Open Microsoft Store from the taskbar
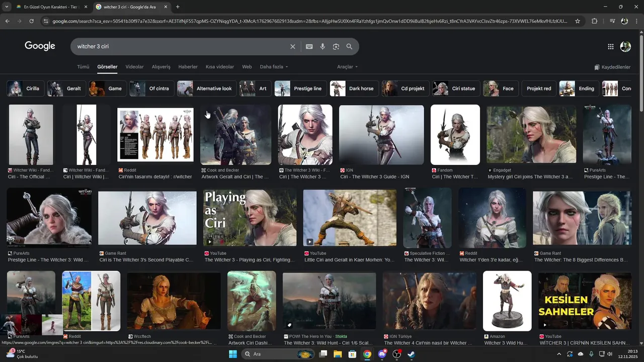The image size is (644, 362). coord(352,354)
